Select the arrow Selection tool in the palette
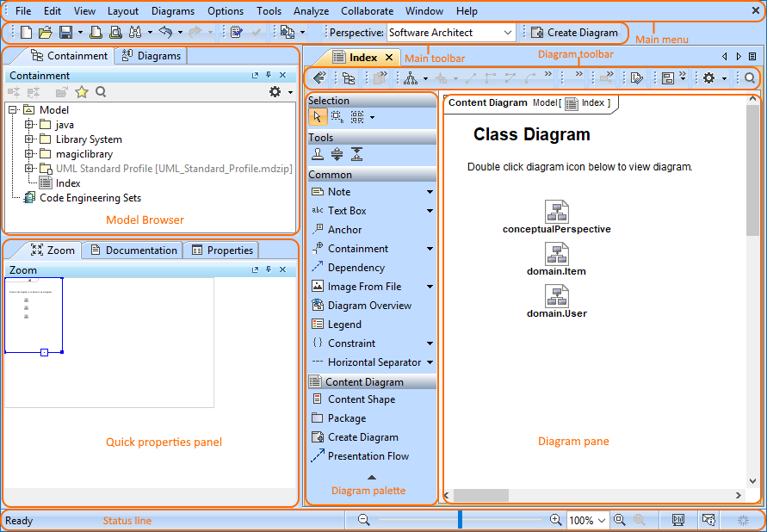Screen dimensions: 767x532 click(x=317, y=116)
